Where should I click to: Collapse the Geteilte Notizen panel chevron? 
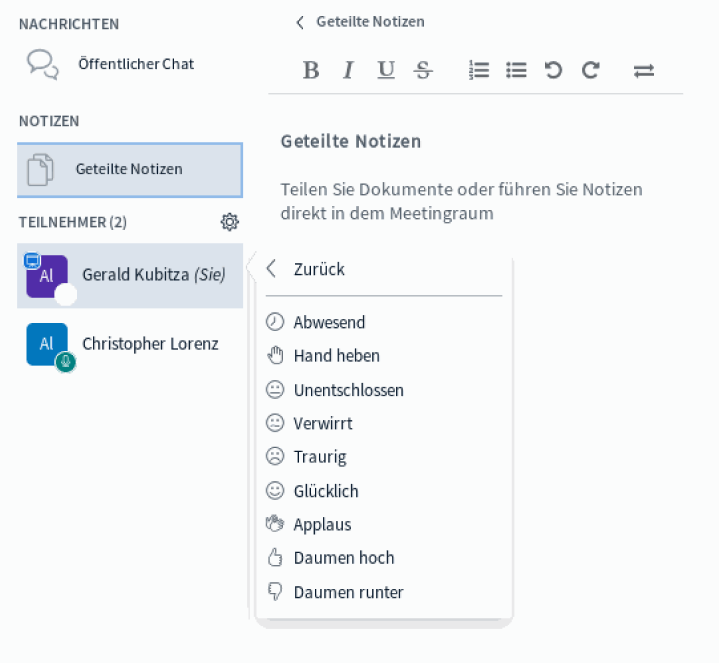[x=299, y=22]
